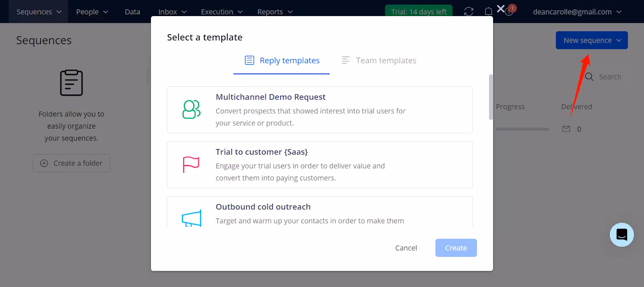Click the template list scrollbar
Image resolution: width=644 pixels, height=287 pixels.
coord(491,97)
